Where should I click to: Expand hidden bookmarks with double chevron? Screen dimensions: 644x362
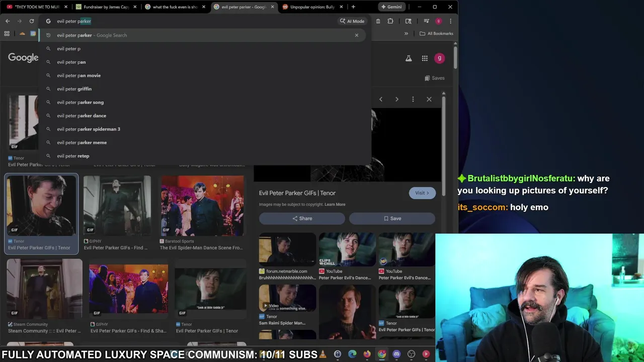click(x=406, y=34)
